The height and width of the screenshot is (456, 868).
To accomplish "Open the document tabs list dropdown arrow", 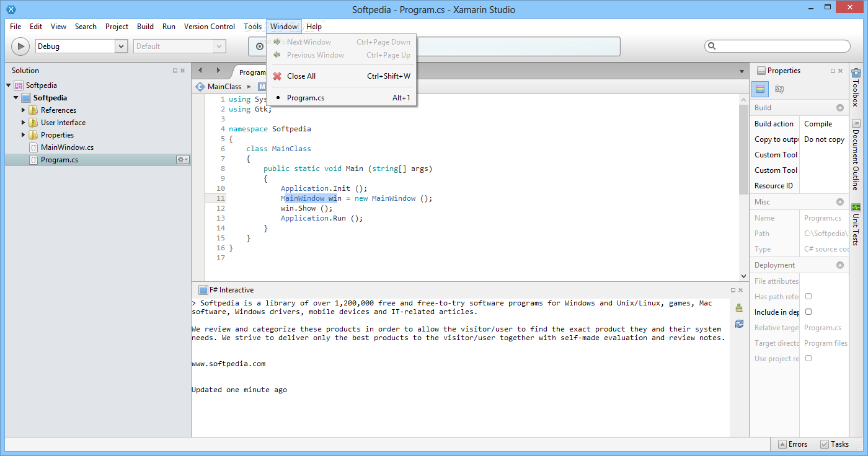I will click(741, 71).
